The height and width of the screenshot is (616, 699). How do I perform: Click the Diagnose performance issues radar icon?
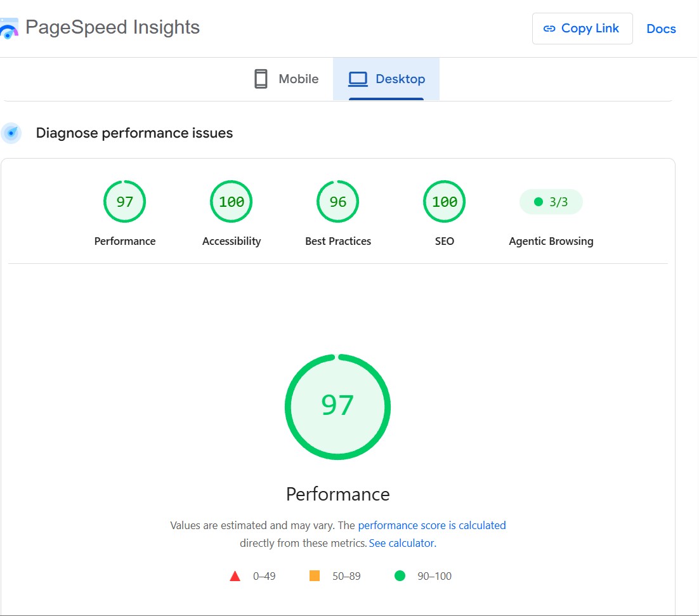point(11,133)
